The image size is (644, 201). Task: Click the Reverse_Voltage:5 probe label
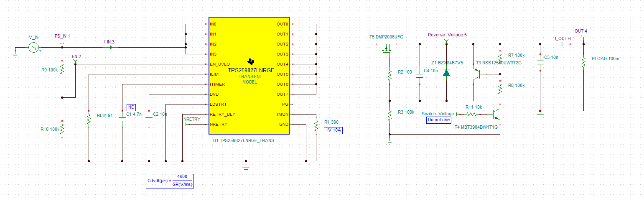coord(447,35)
